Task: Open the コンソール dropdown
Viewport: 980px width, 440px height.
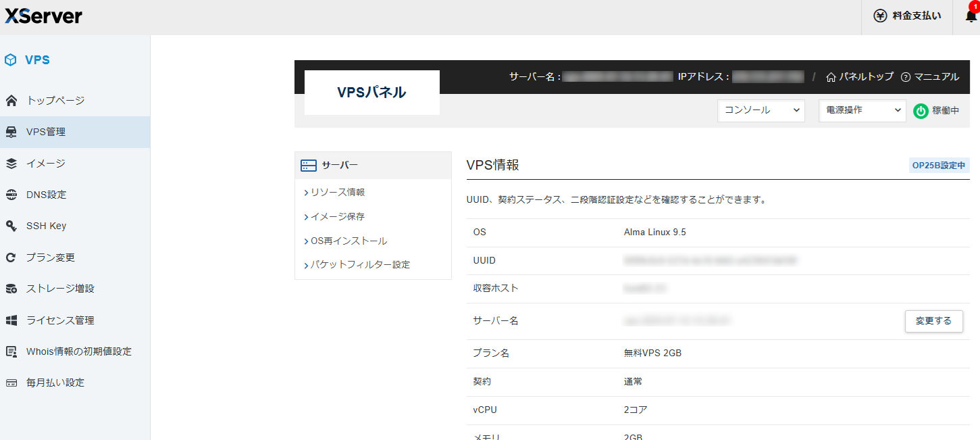Action: (x=760, y=110)
